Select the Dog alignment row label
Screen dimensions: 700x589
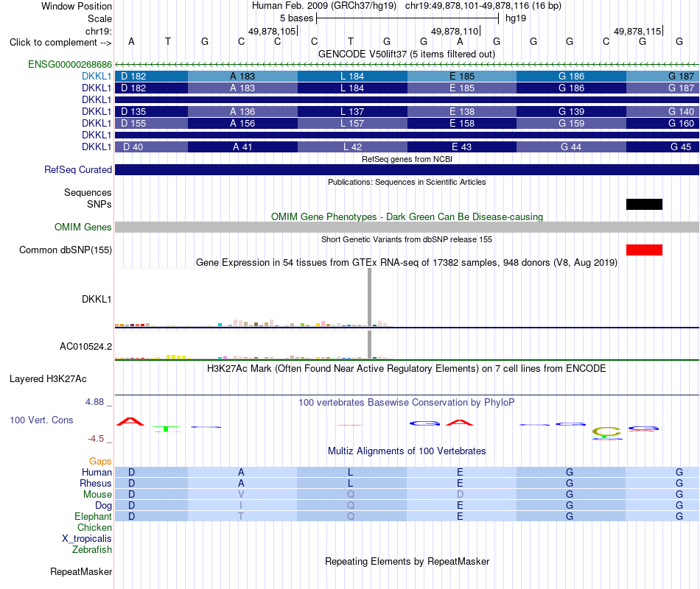tap(104, 506)
